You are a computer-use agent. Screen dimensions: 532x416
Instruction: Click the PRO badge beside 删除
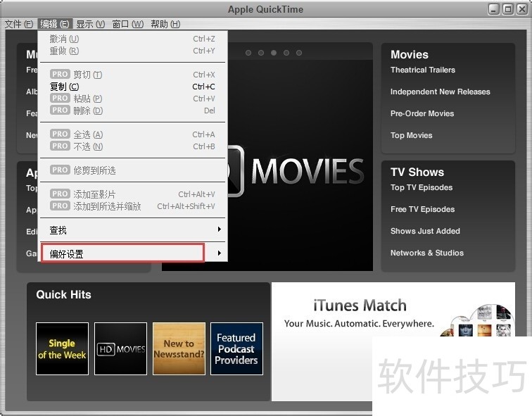[60, 110]
